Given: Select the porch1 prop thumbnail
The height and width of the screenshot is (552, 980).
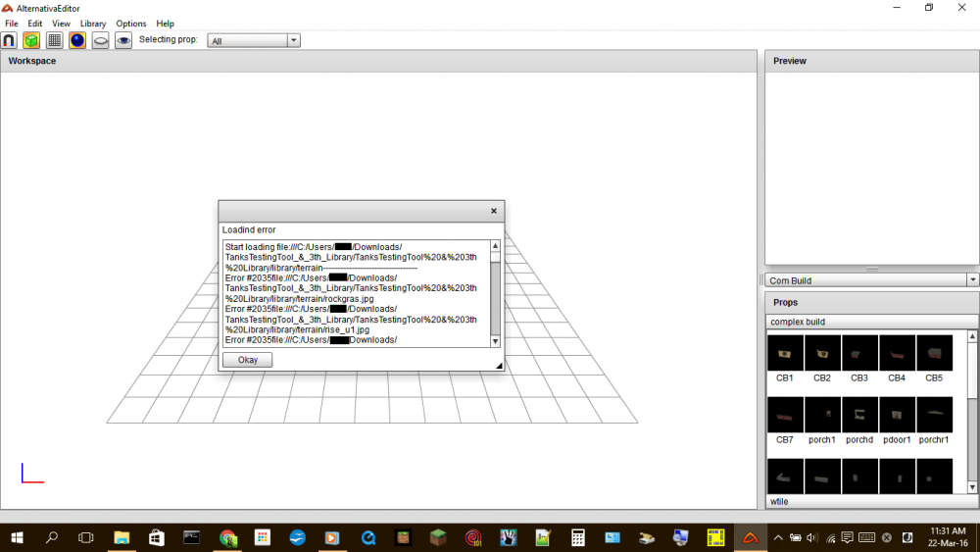Looking at the screenshot, I should click(822, 415).
